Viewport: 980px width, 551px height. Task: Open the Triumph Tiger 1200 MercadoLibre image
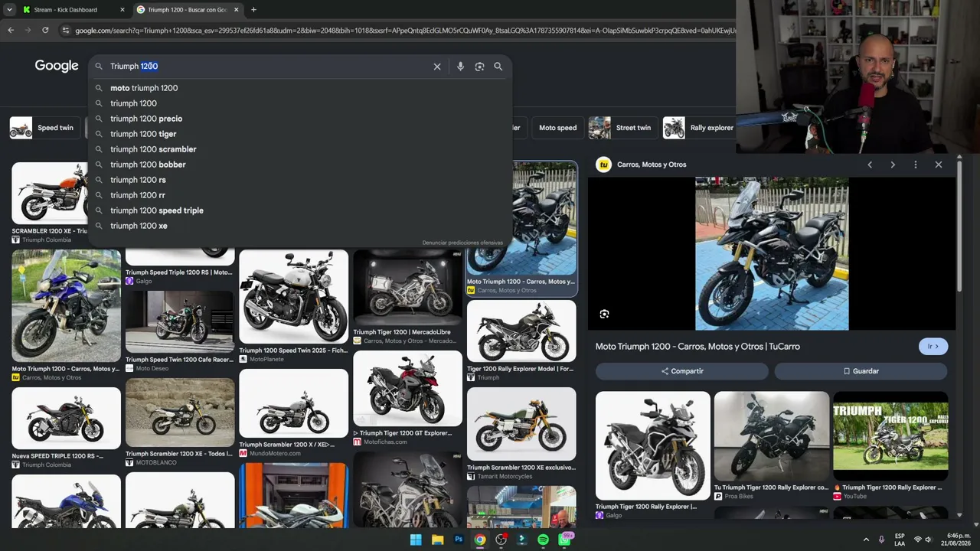(407, 288)
